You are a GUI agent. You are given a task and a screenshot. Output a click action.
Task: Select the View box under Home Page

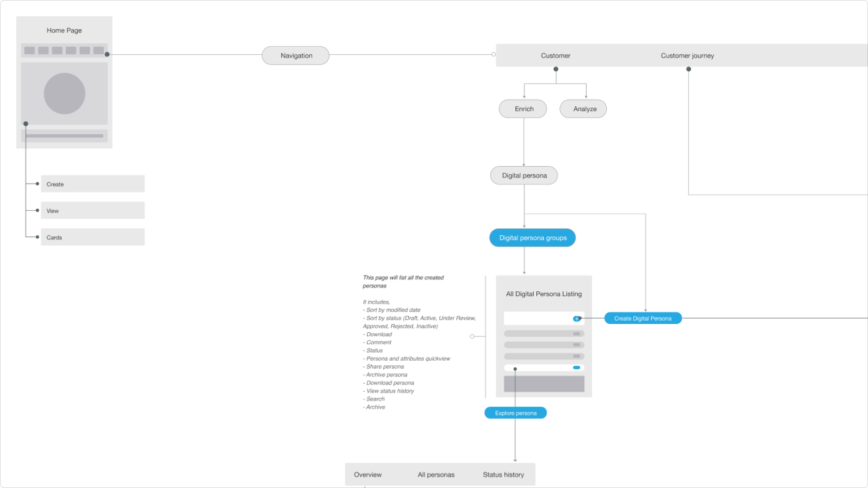coord(93,210)
